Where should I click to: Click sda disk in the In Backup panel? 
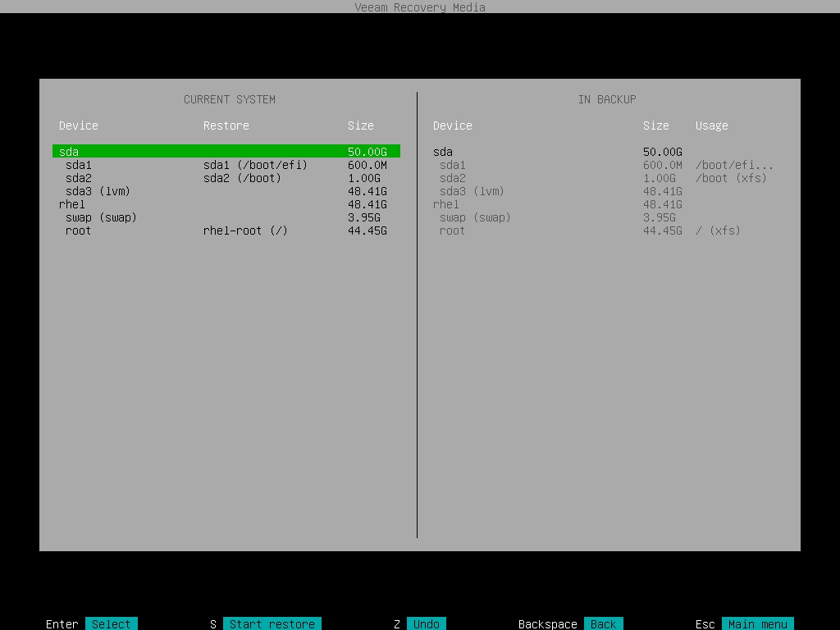point(443,152)
